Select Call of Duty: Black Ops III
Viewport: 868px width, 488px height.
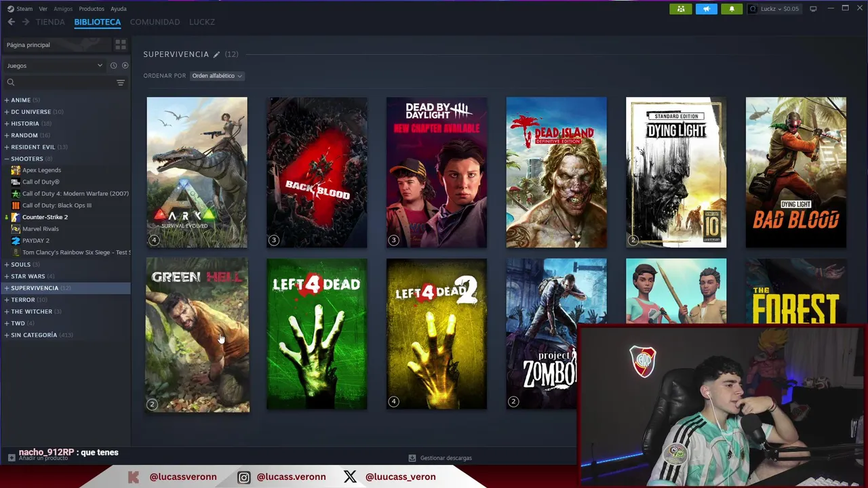coord(56,205)
